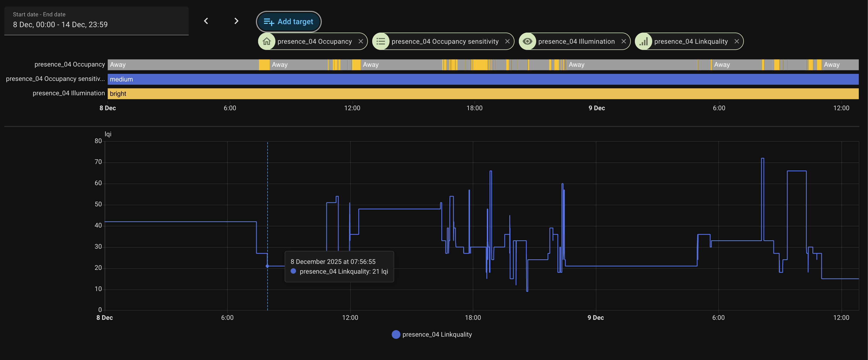Click the presence_04 Occupancy row label

point(69,64)
